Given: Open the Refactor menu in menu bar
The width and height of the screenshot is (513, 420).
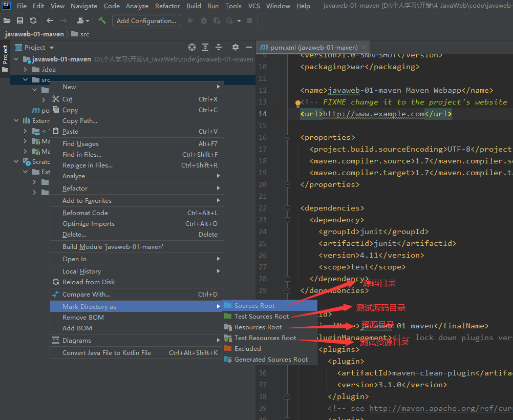Looking at the screenshot, I should (x=167, y=6).
